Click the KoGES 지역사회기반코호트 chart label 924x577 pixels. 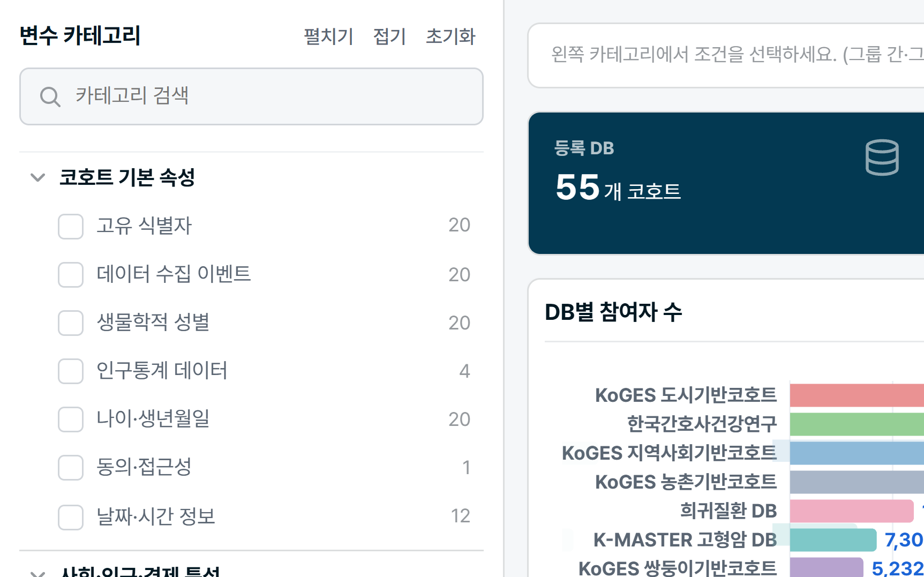tap(669, 453)
